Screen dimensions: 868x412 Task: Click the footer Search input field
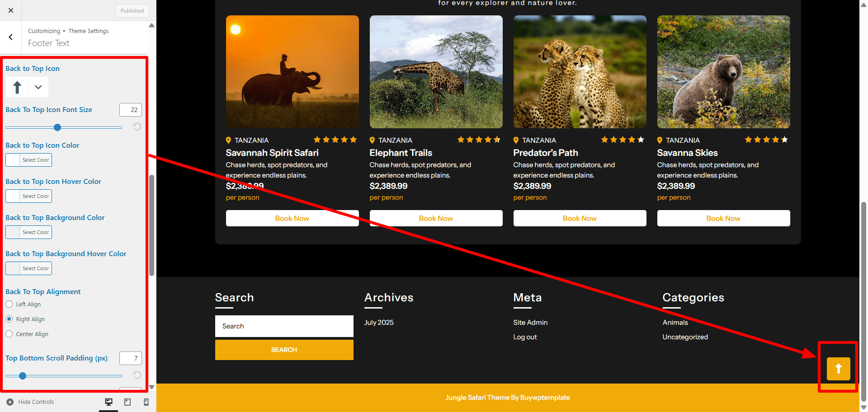point(284,326)
